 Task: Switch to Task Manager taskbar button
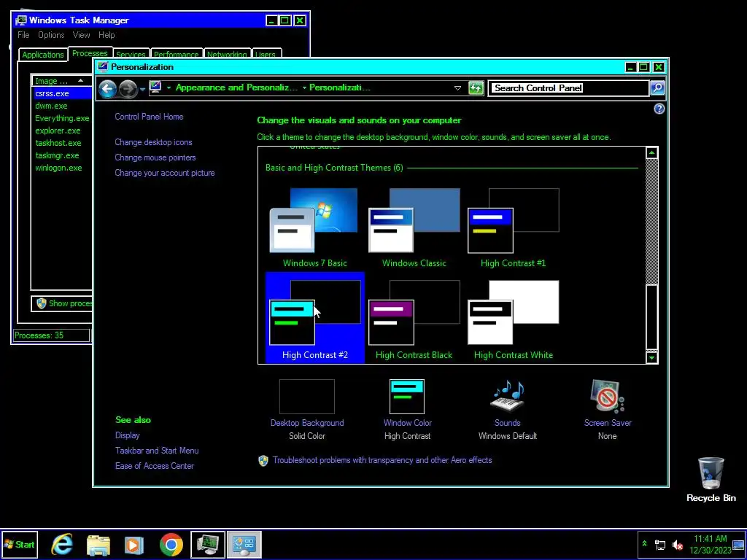pos(208,545)
